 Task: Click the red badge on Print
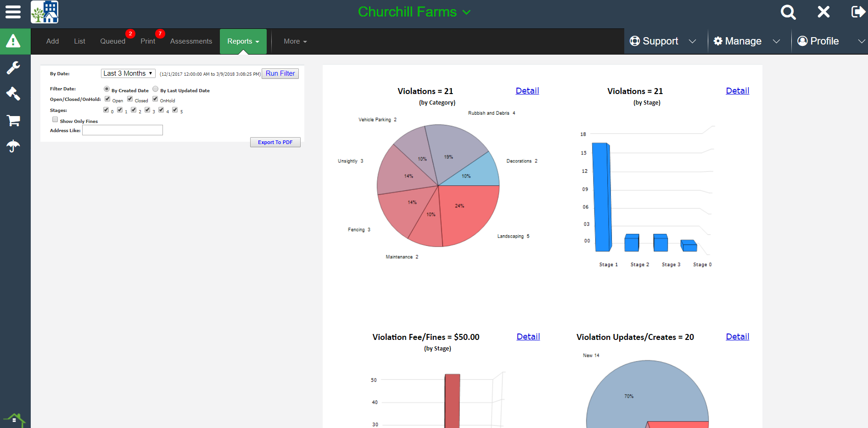pos(160,33)
